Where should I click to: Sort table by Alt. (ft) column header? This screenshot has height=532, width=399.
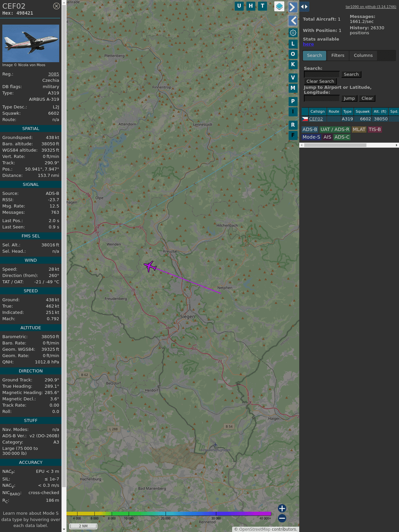click(x=380, y=112)
